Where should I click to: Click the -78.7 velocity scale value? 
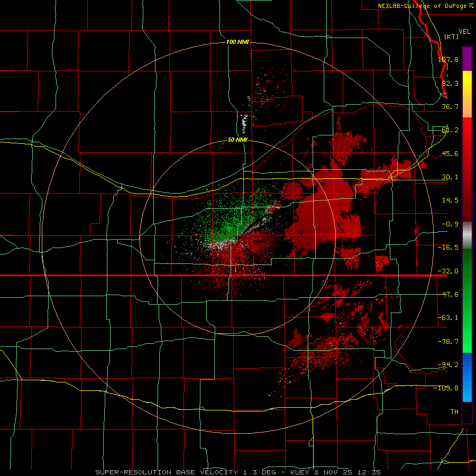point(448,341)
